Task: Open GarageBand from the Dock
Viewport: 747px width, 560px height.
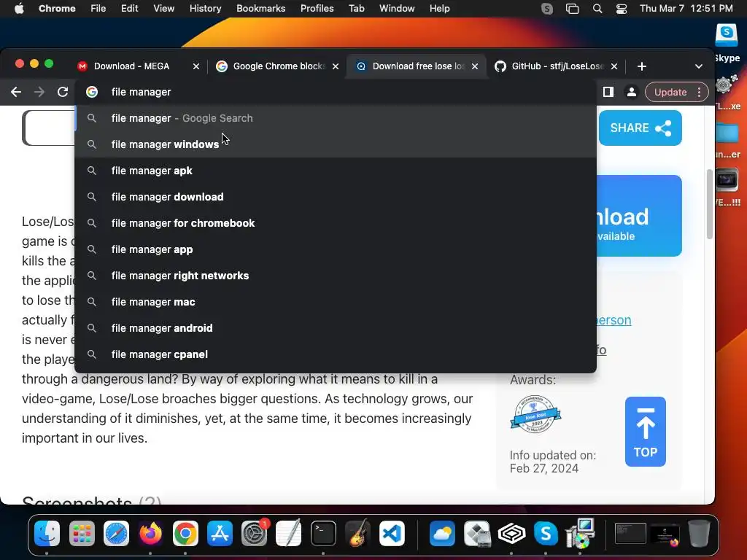Action: tap(357, 533)
